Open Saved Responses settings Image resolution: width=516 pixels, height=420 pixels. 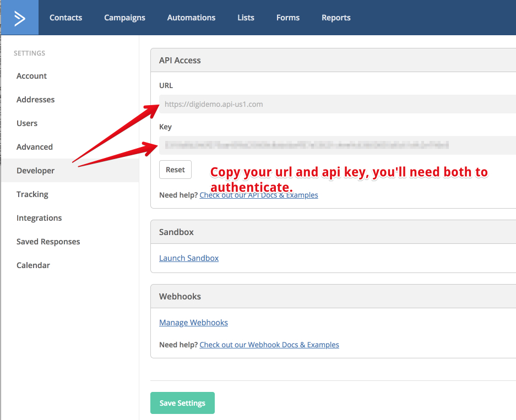tap(48, 241)
